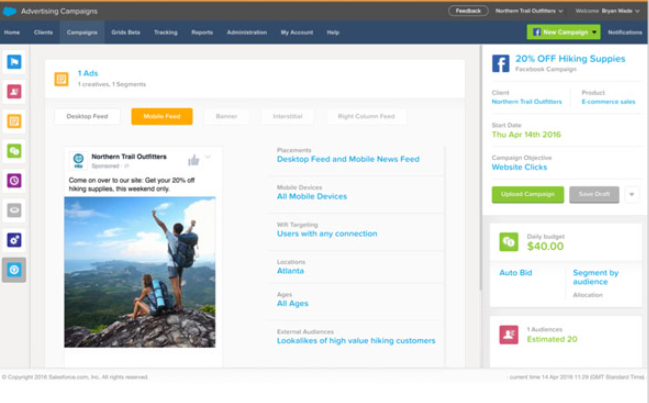The image size is (649, 403).
Task: Open the New Campaign dropdown arrow
Action: 594,32
